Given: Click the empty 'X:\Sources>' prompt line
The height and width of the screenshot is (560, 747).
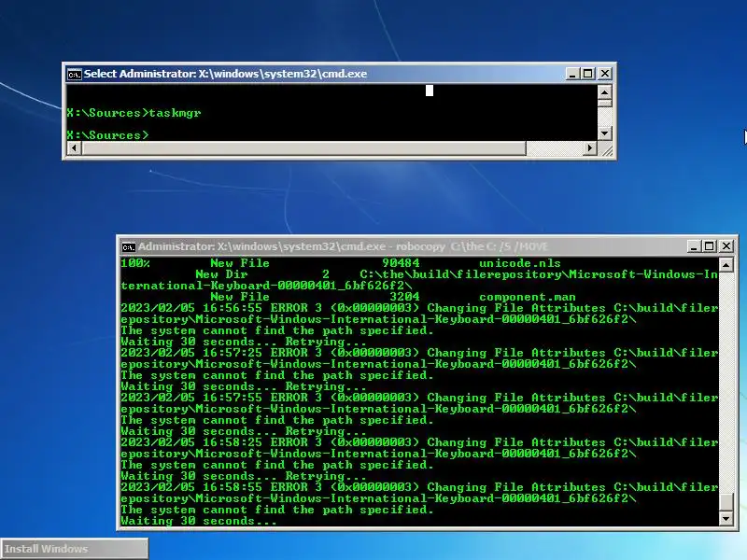Looking at the screenshot, I should 107,135.
